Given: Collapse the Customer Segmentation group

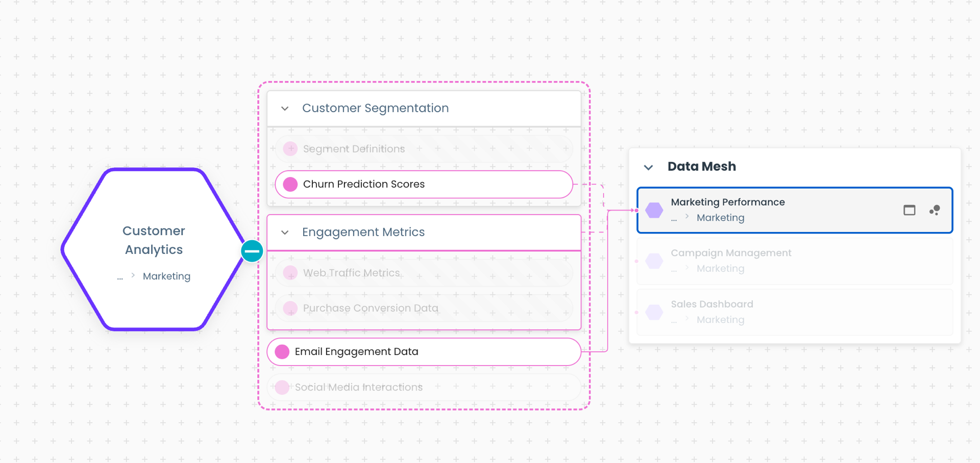Looking at the screenshot, I should coord(285,109).
